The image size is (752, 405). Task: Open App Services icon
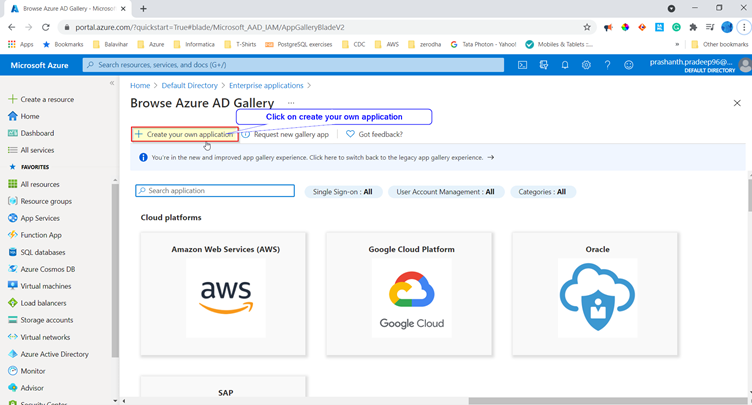click(x=13, y=218)
